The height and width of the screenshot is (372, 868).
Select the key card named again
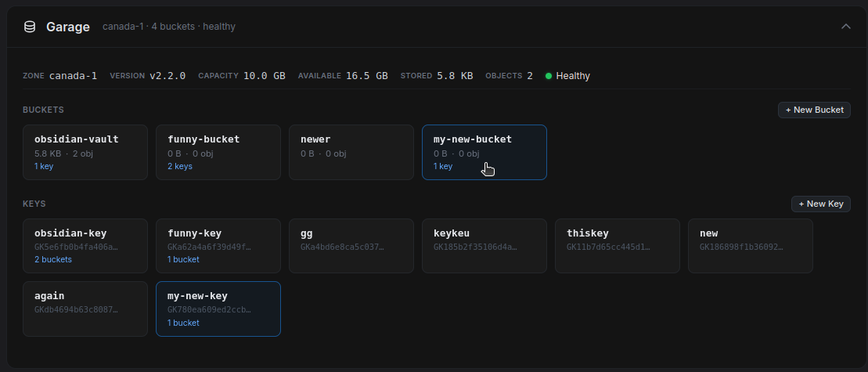point(85,309)
